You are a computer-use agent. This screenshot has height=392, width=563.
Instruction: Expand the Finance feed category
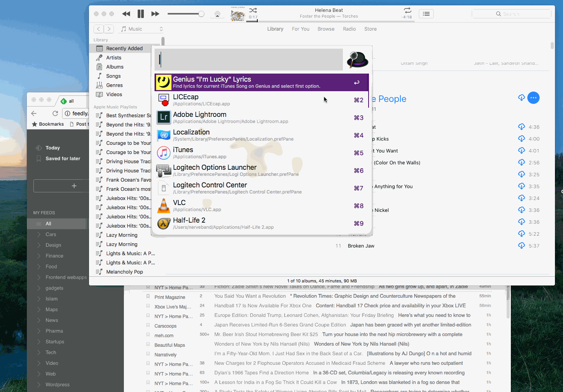[x=39, y=256]
